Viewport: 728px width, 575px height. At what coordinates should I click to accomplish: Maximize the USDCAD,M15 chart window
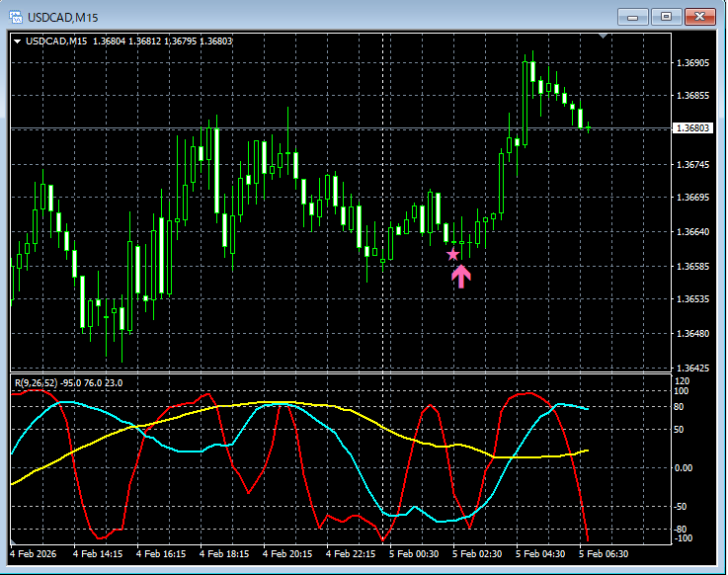[667, 17]
